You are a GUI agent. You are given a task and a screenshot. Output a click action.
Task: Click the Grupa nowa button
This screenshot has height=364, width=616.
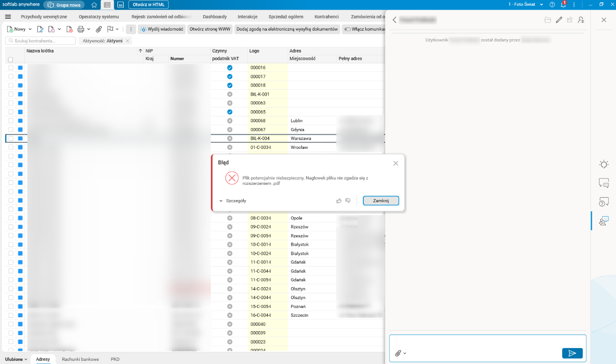pyautogui.click(x=64, y=5)
